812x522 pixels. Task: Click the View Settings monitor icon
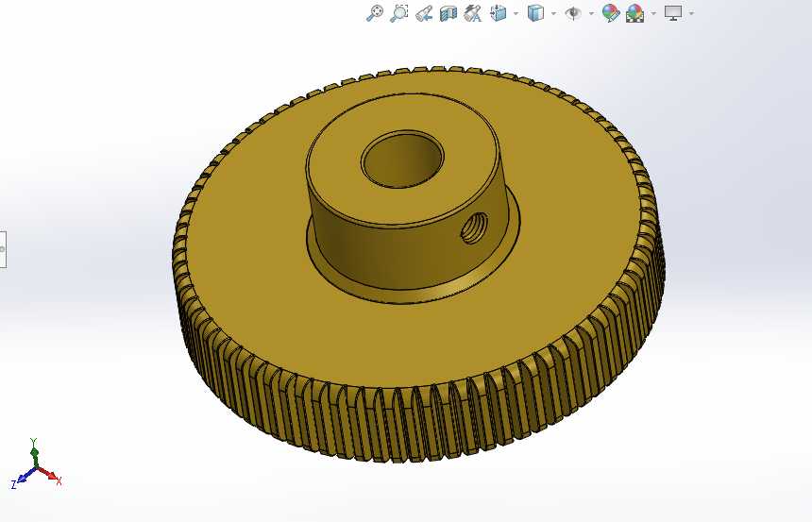(x=673, y=13)
